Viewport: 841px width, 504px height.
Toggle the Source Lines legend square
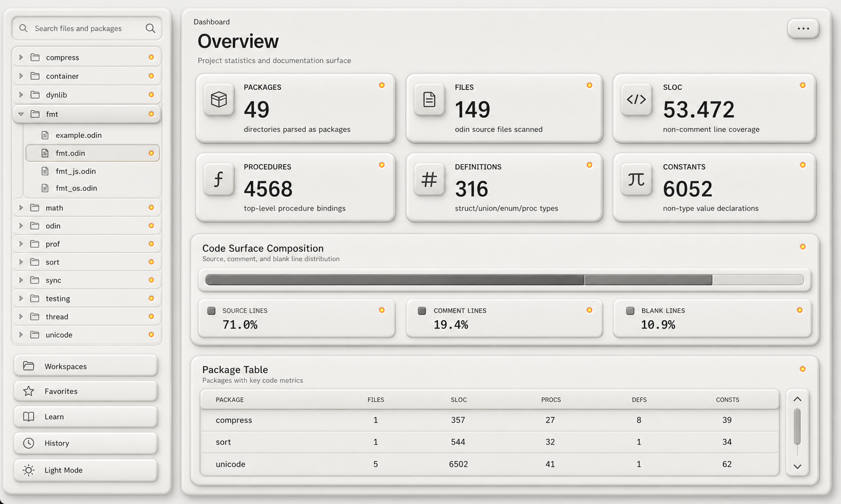pyautogui.click(x=211, y=311)
